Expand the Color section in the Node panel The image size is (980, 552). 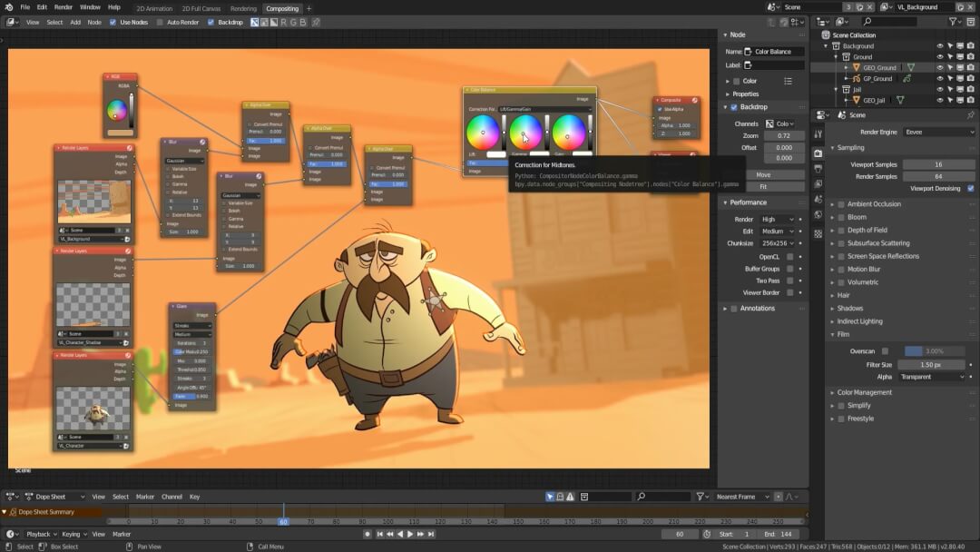(728, 82)
